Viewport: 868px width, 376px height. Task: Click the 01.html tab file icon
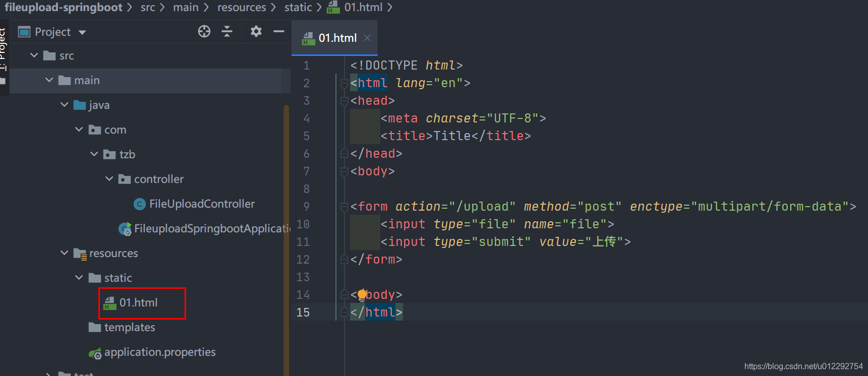[x=308, y=38]
